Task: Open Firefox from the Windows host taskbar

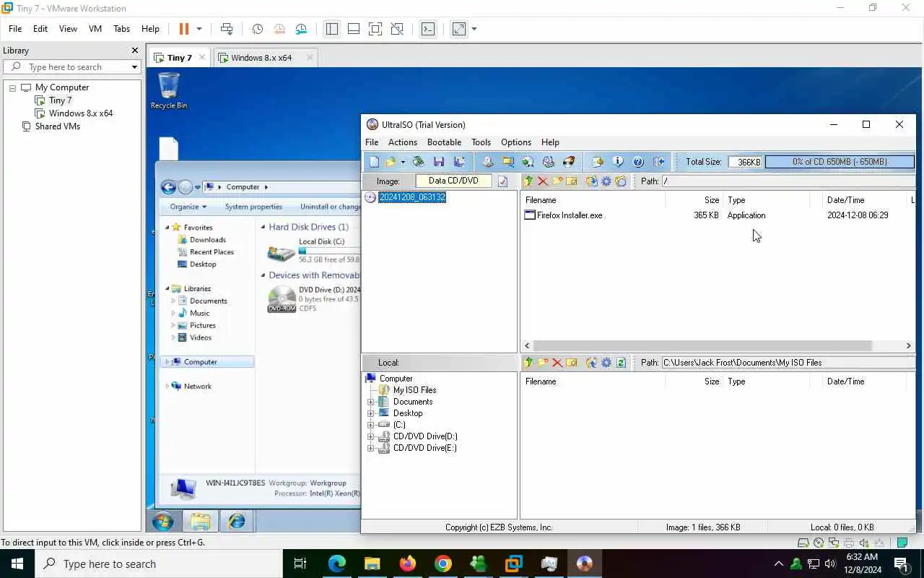Action: click(408, 564)
